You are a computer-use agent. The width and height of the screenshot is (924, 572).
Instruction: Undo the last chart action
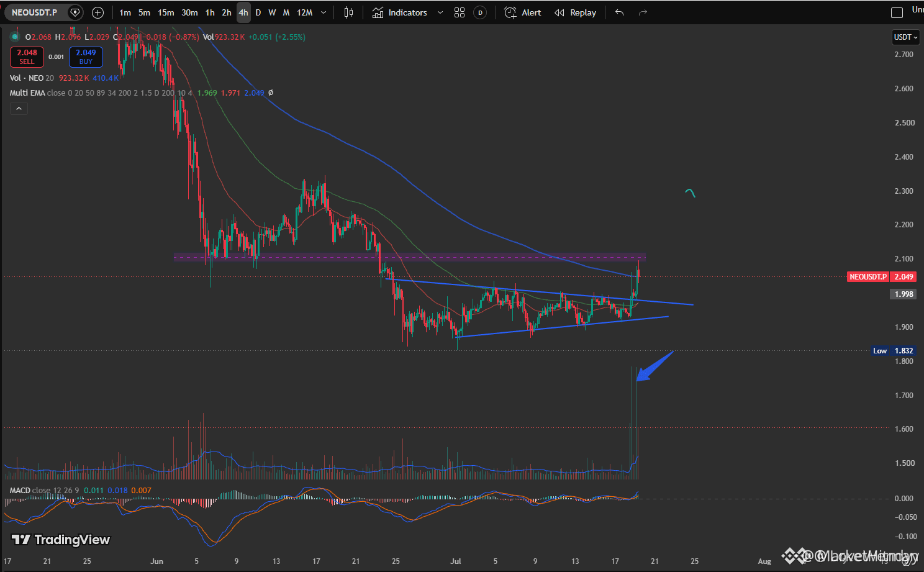point(619,12)
